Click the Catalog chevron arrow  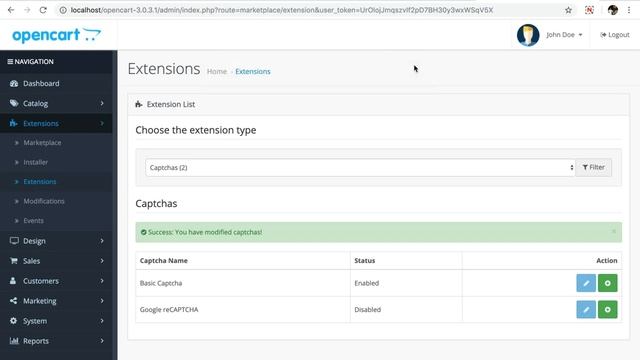(x=102, y=103)
